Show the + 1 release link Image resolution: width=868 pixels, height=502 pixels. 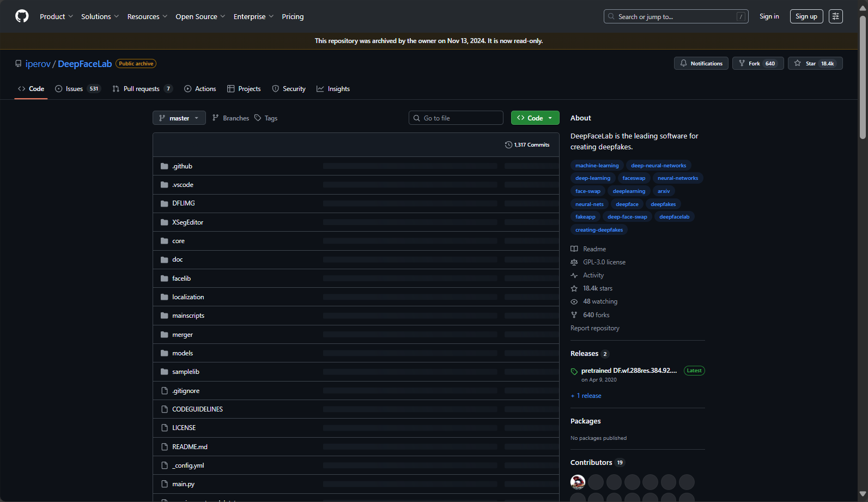pos(586,396)
